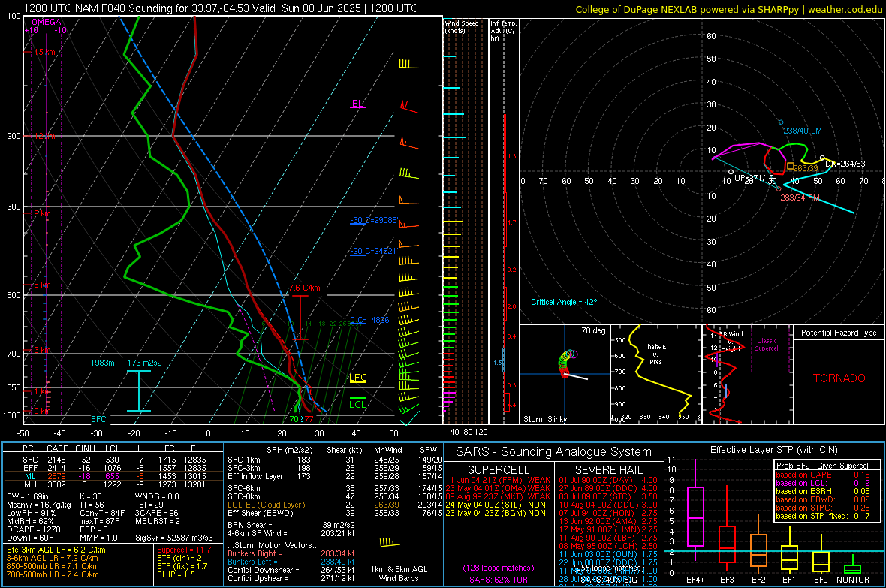Select the '11 Jun 04 21Z (FRM) WEAK' analogue

click(x=498, y=480)
